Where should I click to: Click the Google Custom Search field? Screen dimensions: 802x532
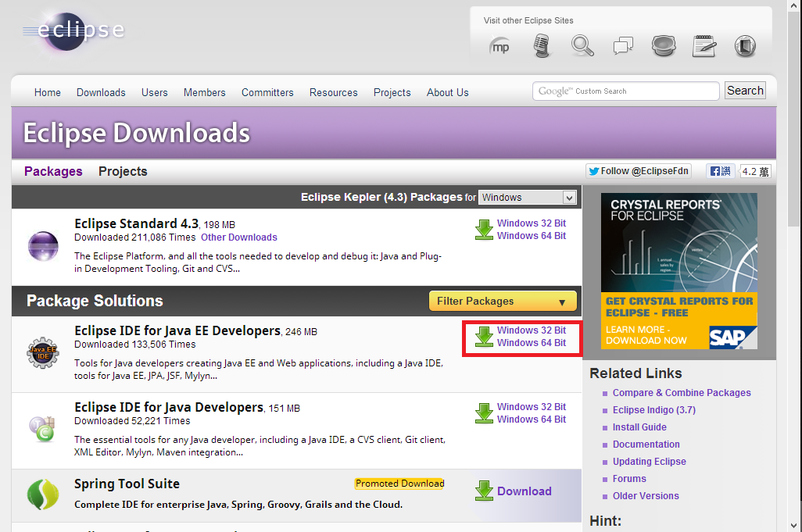[x=626, y=91]
